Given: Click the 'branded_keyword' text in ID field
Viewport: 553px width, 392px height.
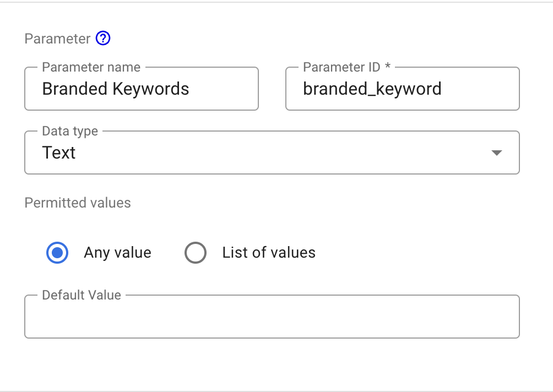Looking at the screenshot, I should coord(372,89).
